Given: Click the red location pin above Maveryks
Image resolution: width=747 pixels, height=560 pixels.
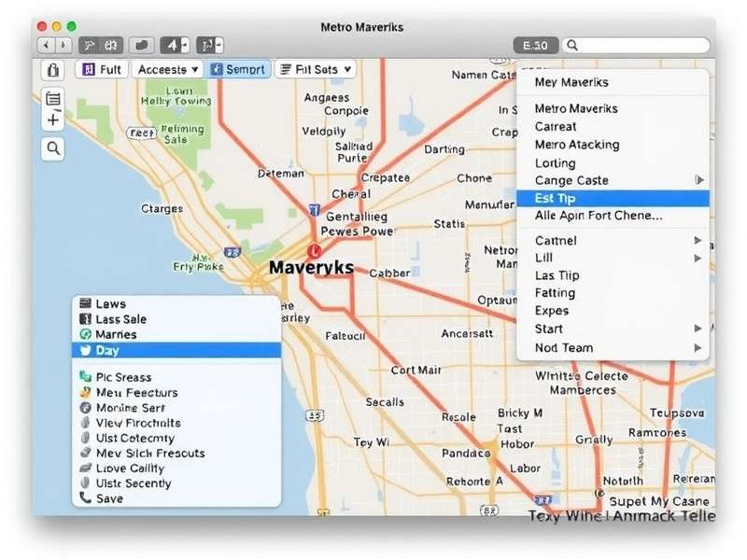Looking at the screenshot, I should click(314, 250).
